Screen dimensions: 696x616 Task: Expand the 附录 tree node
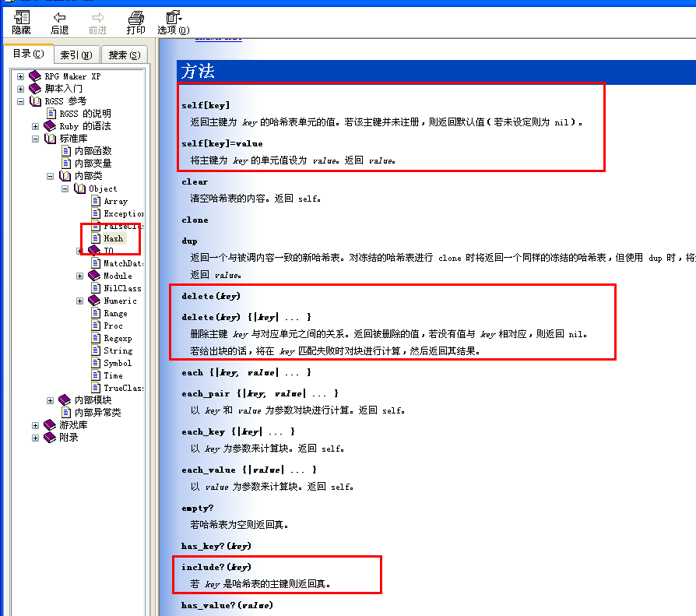pos(36,438)
